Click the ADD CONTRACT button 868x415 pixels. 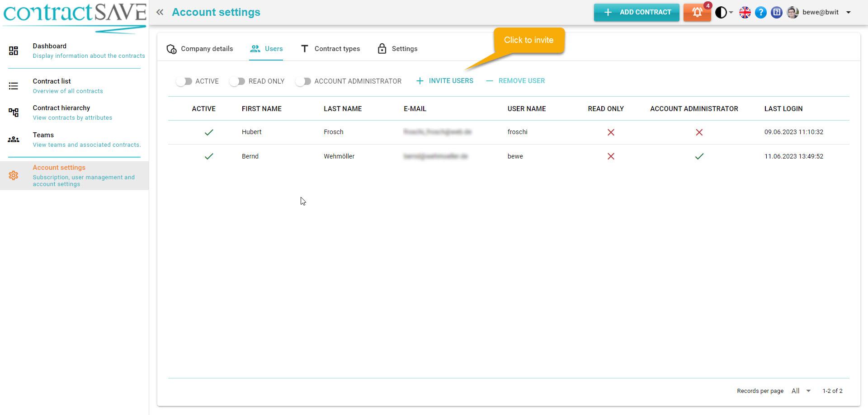pos(636,13)
